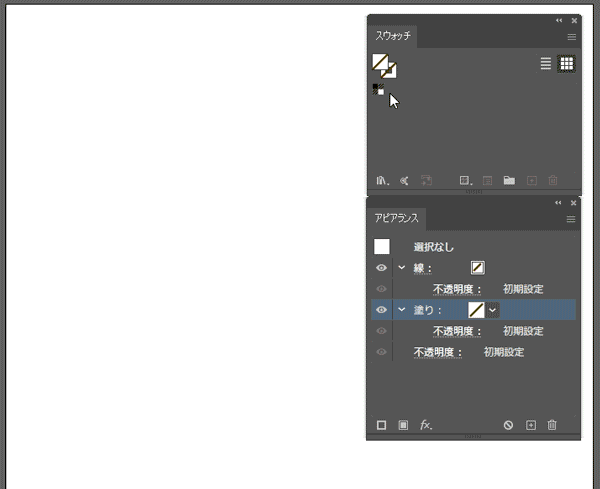Viewport: 600px width, 489px height.
Task: Select the スウォッチ panel tab
Action: (393, 36)
